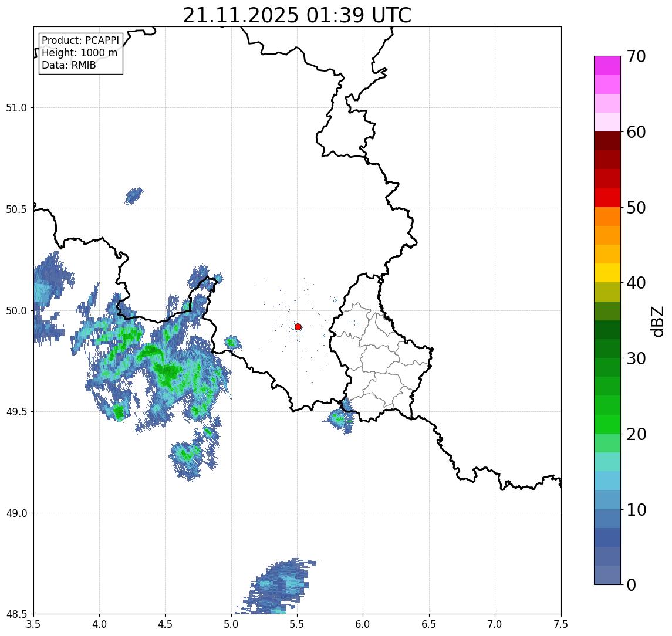
Task: Click the colorbar 'dBZ' axis label
Action: pos(657,322)
